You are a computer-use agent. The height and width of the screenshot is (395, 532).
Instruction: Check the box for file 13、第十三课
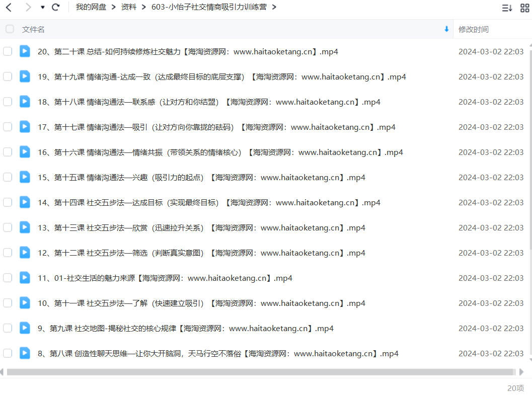[x=8, y=227]
